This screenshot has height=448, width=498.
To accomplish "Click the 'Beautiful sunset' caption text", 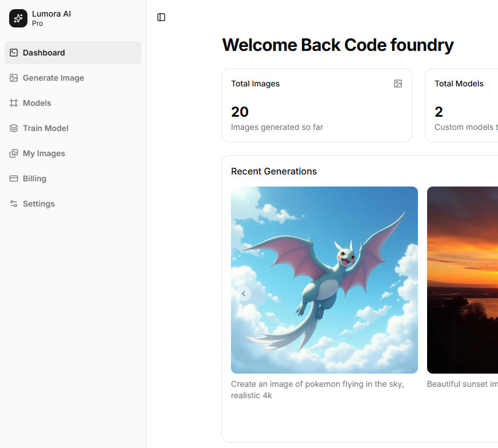I will pos(463,384).
